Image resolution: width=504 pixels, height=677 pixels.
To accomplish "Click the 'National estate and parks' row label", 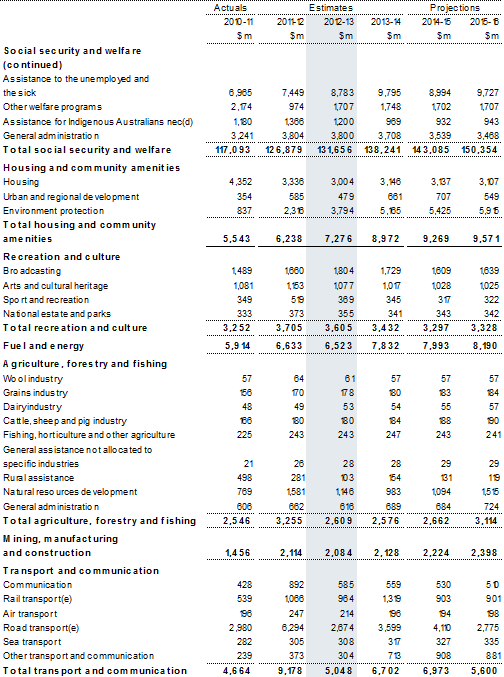I will click(x=57, y=314).
